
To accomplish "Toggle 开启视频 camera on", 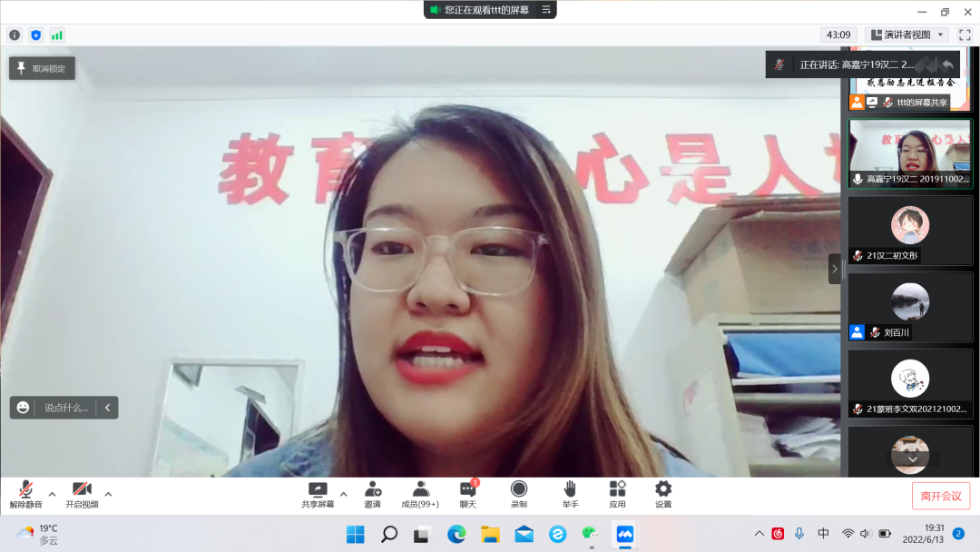I will (x=82, y=494).
